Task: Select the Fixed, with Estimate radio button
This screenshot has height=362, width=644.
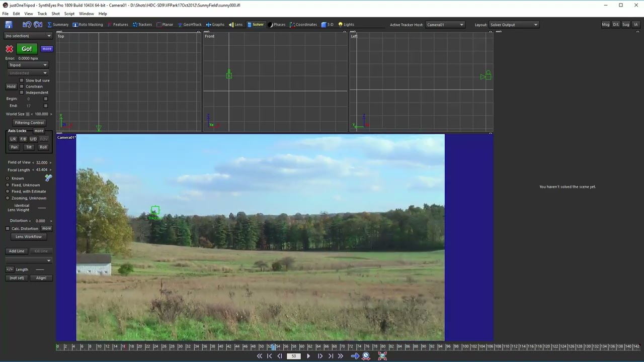Action: pos(8,192)
